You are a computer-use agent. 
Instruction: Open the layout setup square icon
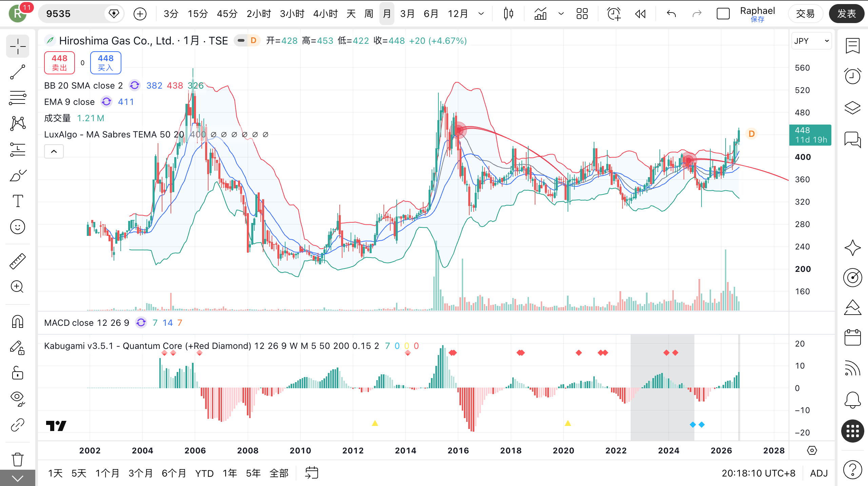click(723, 14)
